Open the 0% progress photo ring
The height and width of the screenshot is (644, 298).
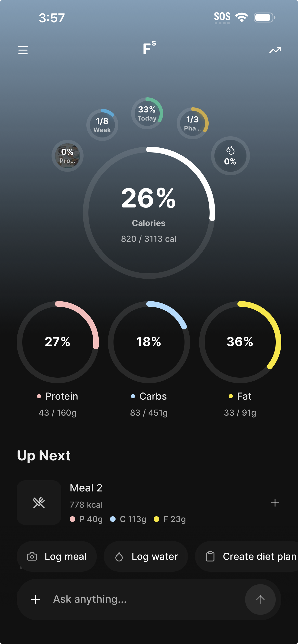coord(67,156)
